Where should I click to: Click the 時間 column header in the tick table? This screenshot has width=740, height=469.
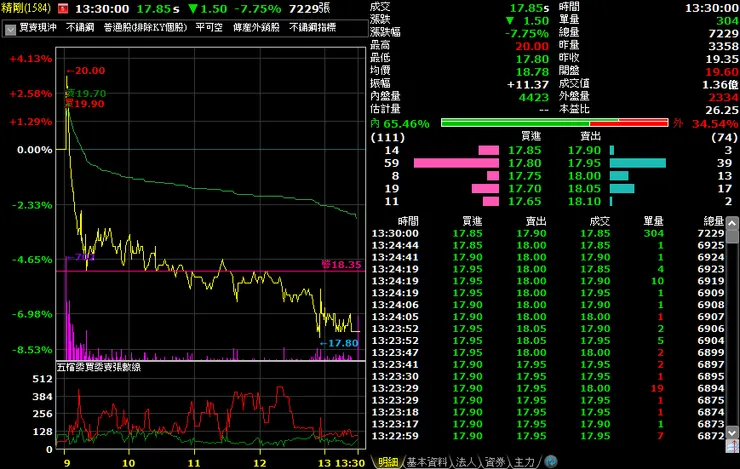point(408,221)
